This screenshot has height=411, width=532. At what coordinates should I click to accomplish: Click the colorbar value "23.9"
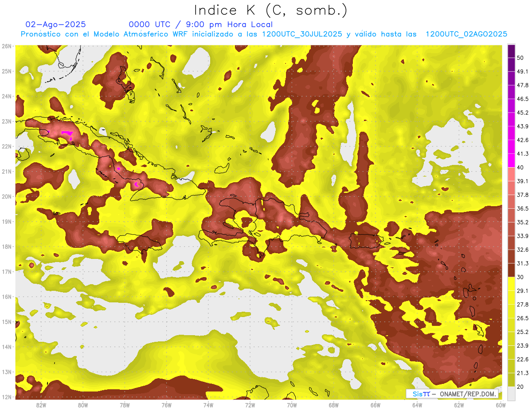(523, 345)
